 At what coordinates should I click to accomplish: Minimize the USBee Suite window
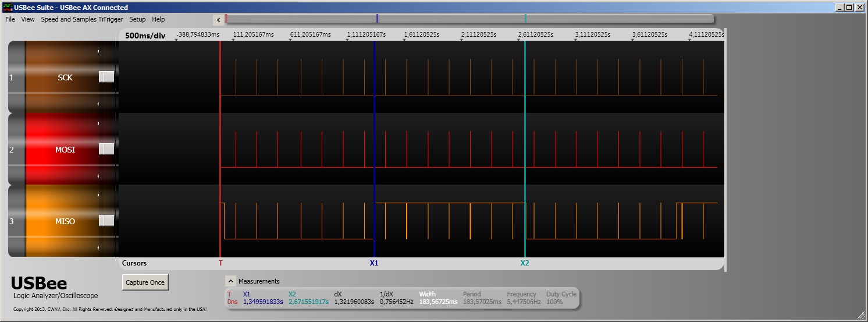839,7
